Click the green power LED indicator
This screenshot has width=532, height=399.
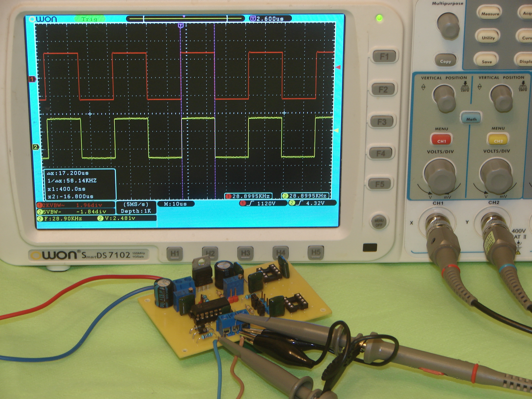point(379,18)
